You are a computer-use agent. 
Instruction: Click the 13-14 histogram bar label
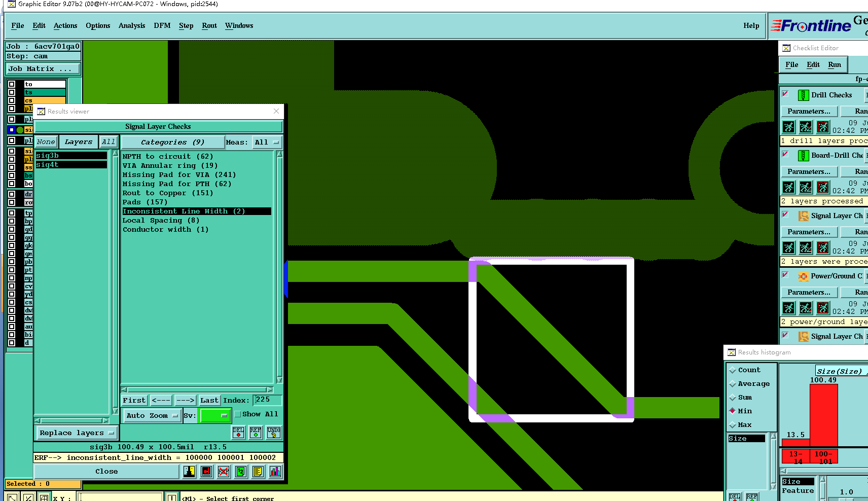[796, 457]
